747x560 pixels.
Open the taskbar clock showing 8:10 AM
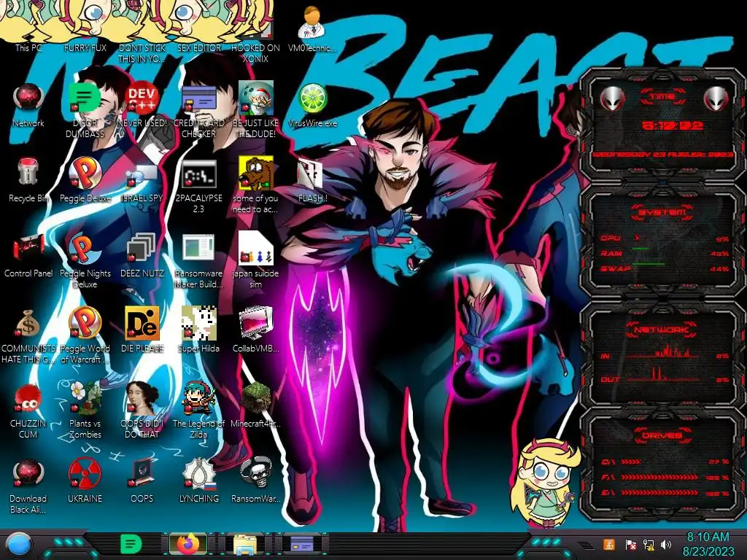[x=708, y=544]
